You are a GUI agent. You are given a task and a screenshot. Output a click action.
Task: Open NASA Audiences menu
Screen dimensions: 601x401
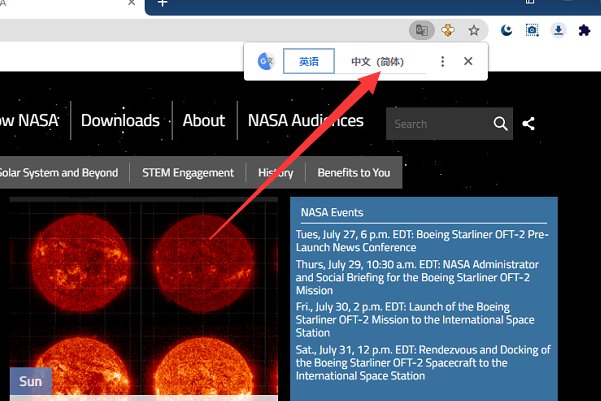pyautogui.click(x=305, y=120)
